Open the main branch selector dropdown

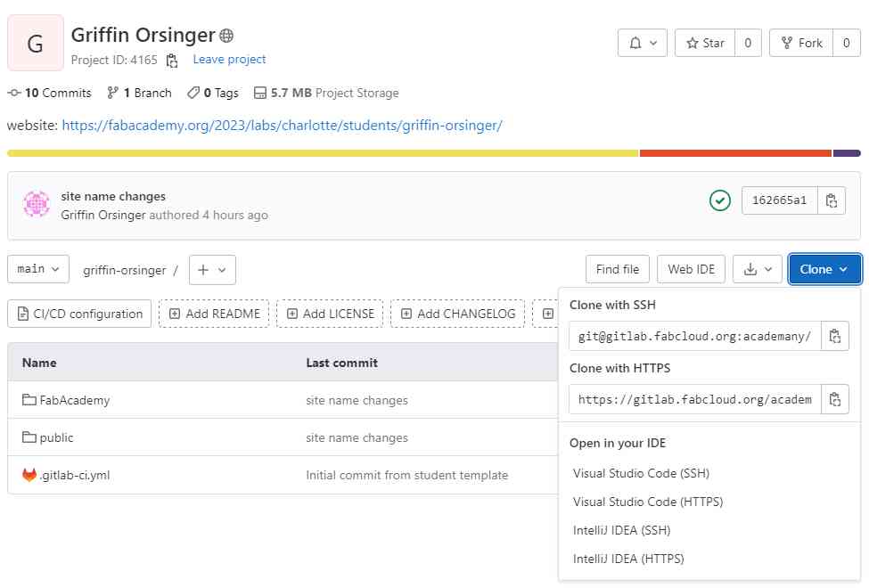coord(38,269)
